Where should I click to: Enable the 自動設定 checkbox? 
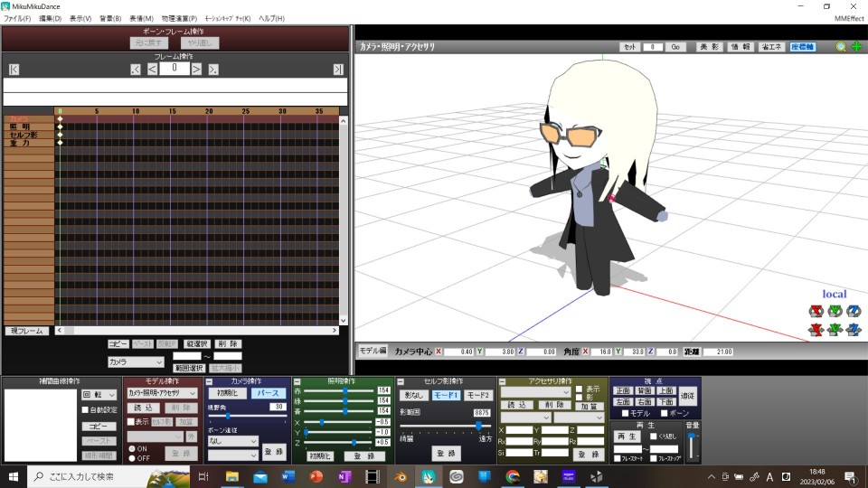click(x=86, y=409)
